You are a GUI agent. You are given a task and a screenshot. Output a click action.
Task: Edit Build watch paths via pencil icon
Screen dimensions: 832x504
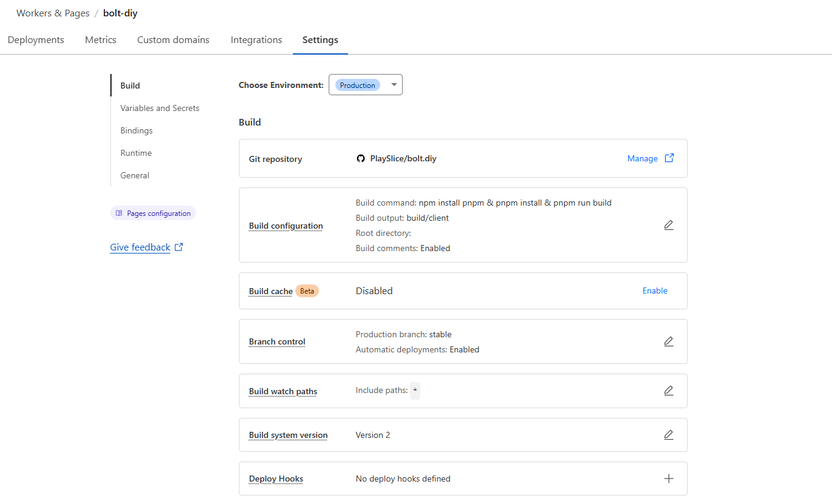(668, 391)
